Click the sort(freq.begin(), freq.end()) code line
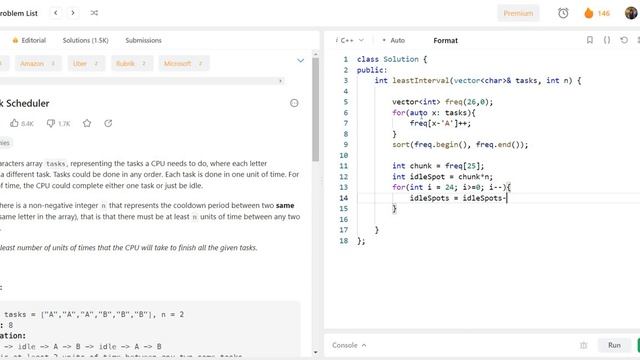This screenshot has height=360, width=640. click(460, 144)
